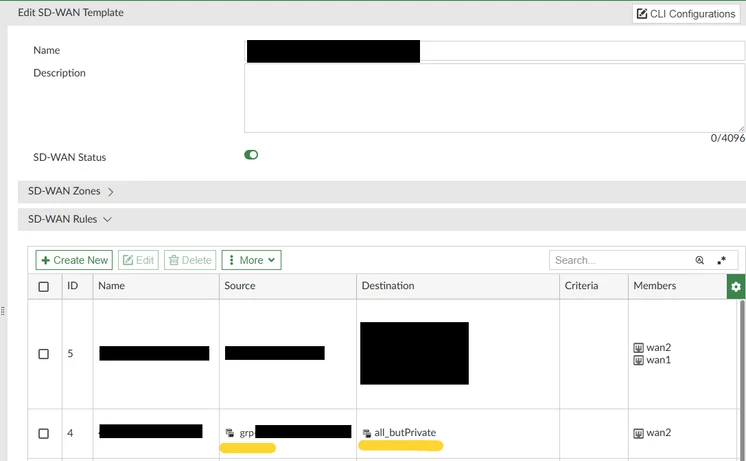
Task: Click the wan2 interface icon in rule 5
Action: point(638,348)
